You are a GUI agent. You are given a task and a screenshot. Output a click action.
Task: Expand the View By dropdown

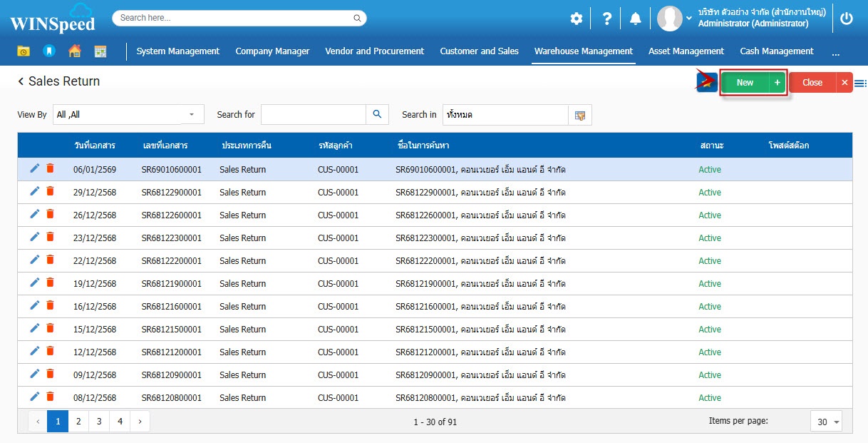[x=191, y=114]
